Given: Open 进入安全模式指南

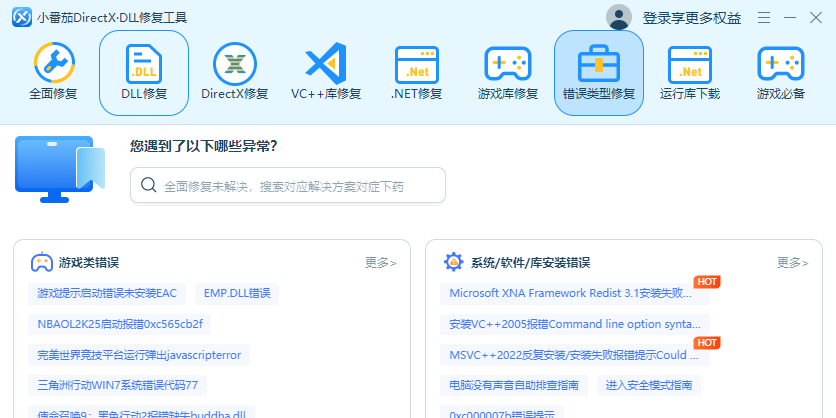Looking at the screenshot, I should (649, 385).
